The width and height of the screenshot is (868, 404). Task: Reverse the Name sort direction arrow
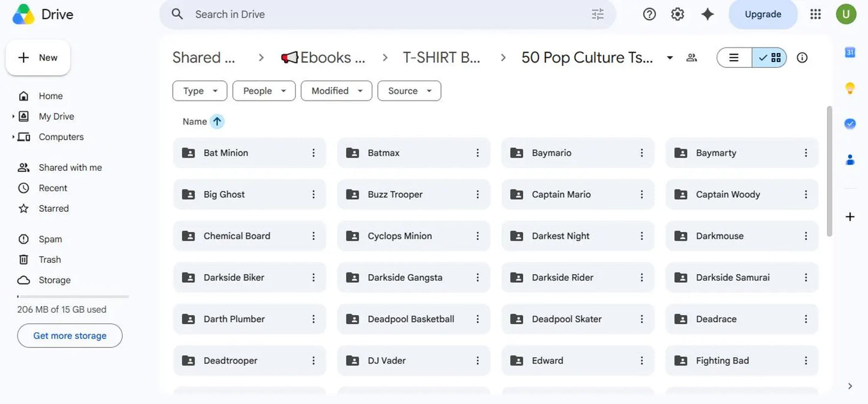tap(217, 121)
